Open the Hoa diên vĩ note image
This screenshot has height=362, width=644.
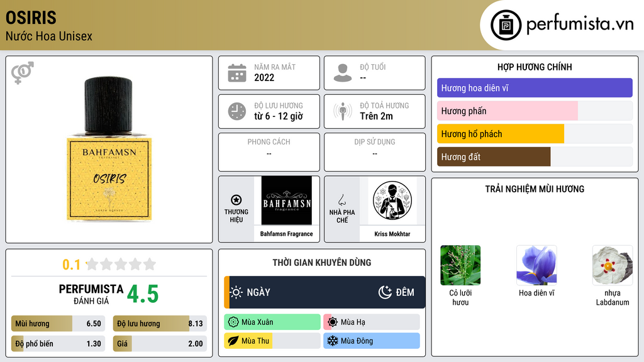click(x=536, y=265)
